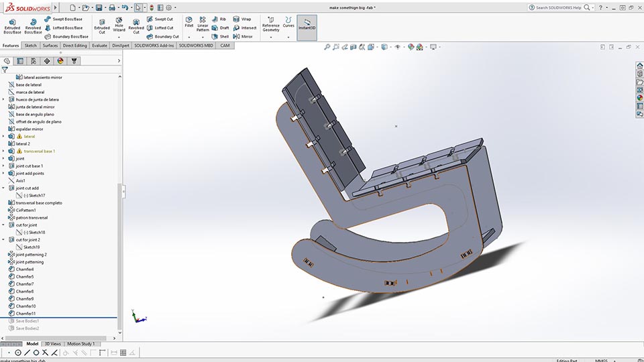Switch to the SOLIDWORKS Add-Ins tab

[154, 46]
